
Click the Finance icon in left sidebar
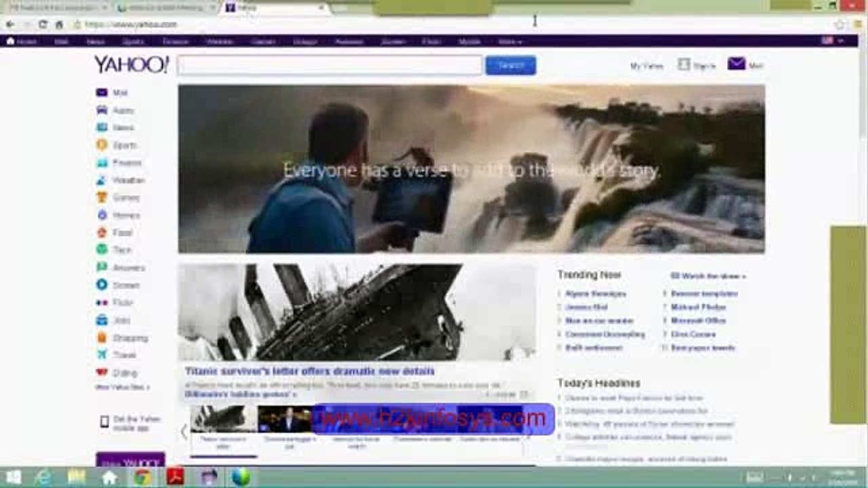(102, 163)
